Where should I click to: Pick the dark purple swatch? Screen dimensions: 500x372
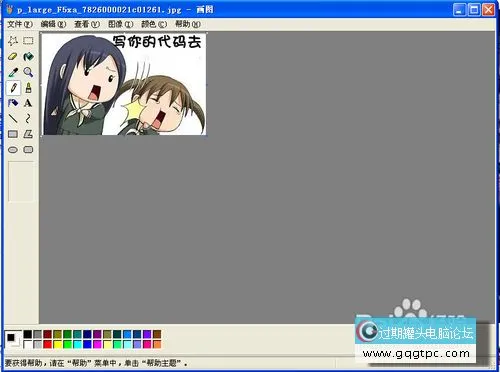pyautogui.click(x=97, y=334)
